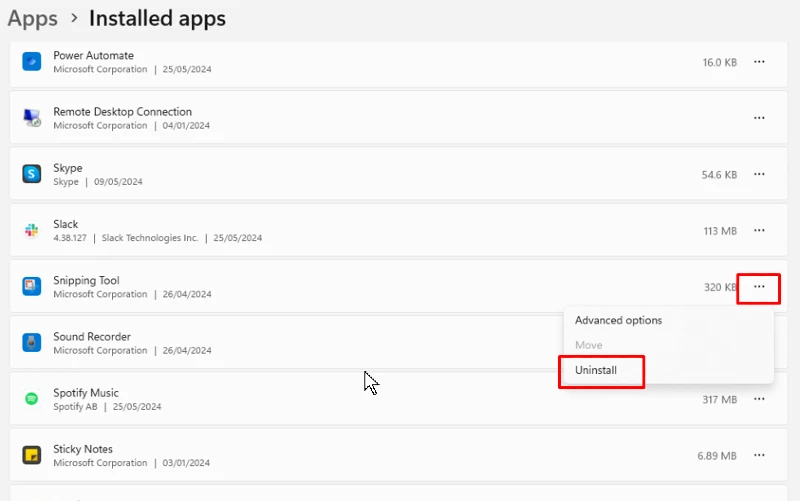Image resolution: width=800 pixels, height=501 pixels.
Task: Click the Sound Recorder app icon
Action: pyautogui.click(x=32, y=342)
